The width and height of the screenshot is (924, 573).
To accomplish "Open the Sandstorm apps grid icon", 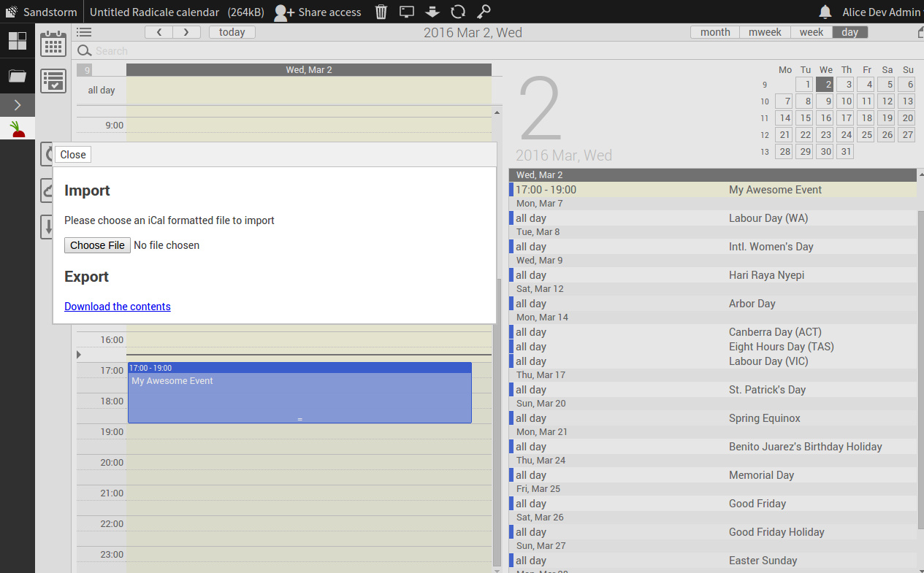I will [18, 41].
